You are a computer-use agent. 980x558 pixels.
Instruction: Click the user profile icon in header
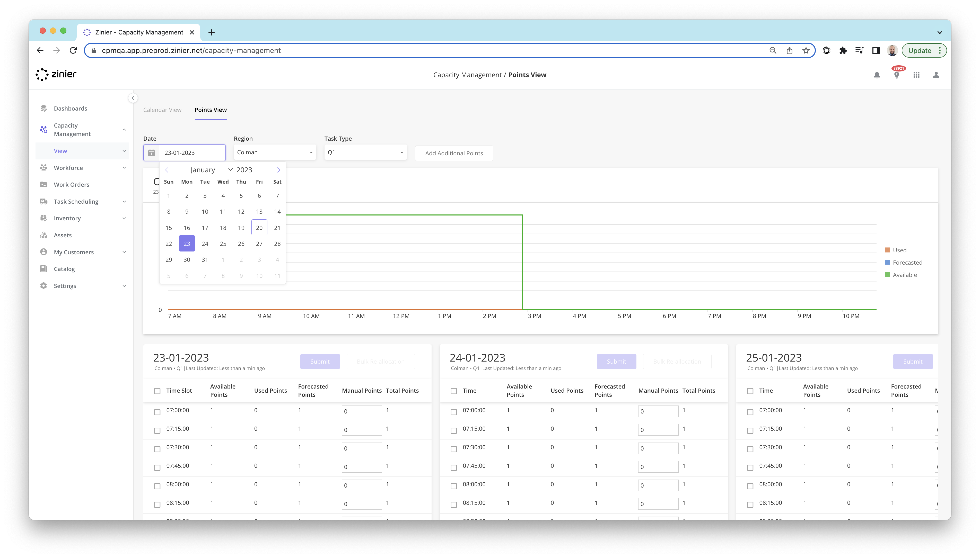[x=936, y=75]
